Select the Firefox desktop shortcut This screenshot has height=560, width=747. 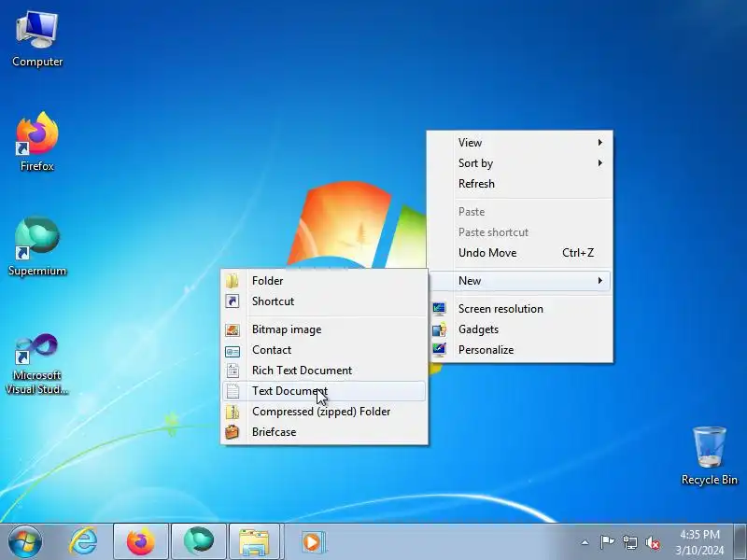(x=37, y=142)
